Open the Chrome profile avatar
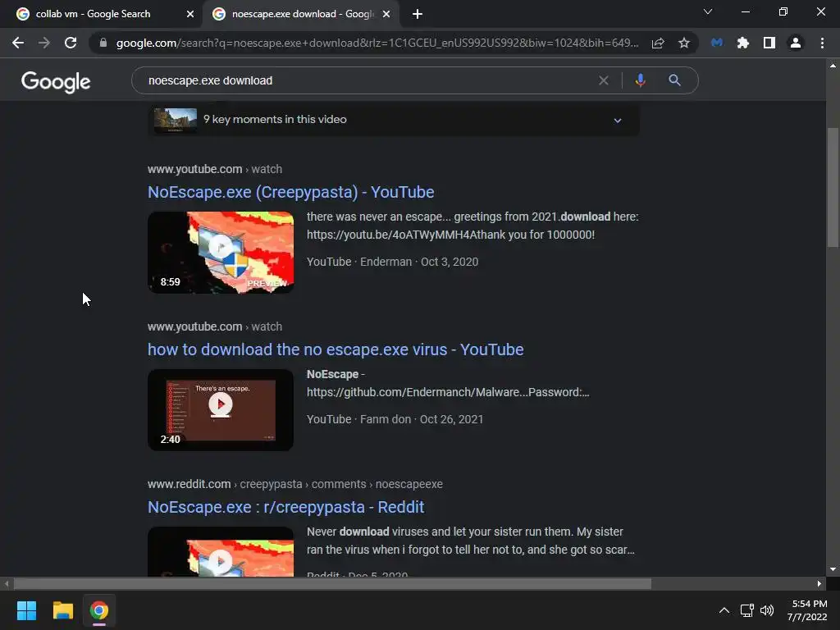840x630 pixels. [796, 43]
